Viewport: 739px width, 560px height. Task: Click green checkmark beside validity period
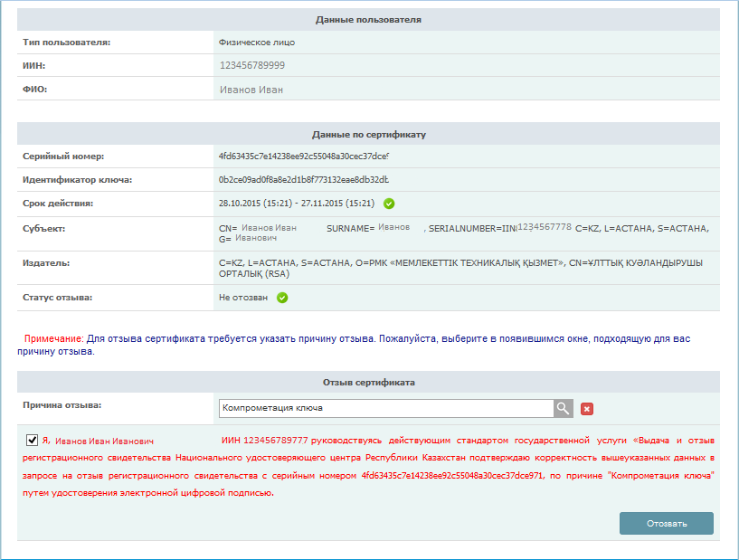point(389,204)
